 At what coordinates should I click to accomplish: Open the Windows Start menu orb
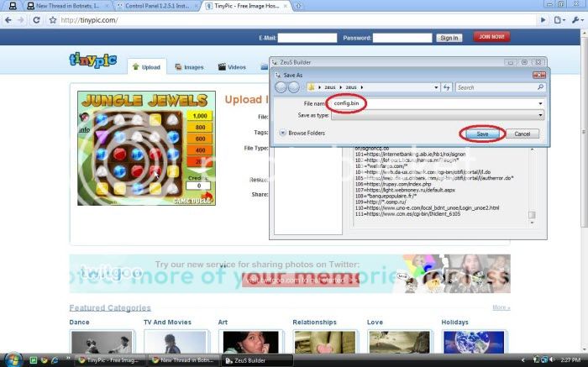click(x=11, y=359)
